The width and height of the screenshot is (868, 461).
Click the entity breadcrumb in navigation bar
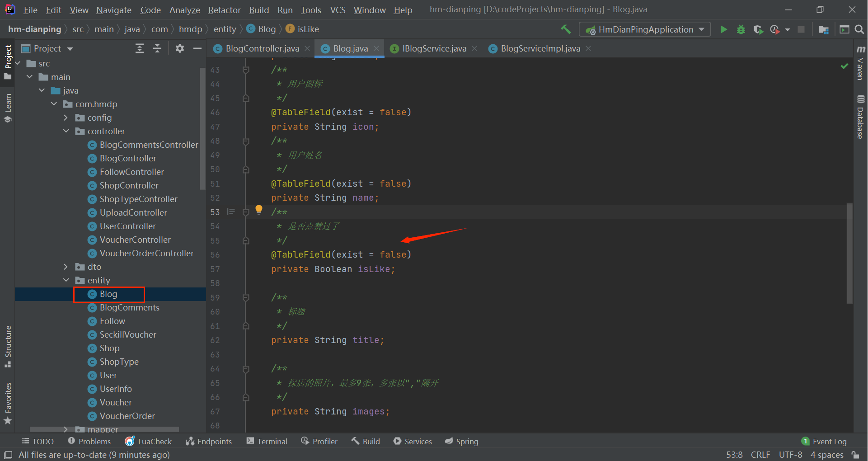(x=225, y=29)
